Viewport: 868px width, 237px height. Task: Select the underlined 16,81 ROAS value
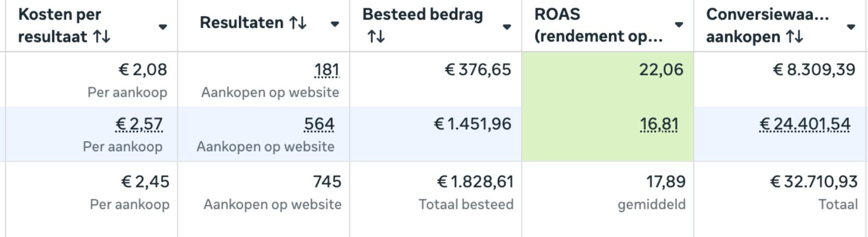[659, 124]
